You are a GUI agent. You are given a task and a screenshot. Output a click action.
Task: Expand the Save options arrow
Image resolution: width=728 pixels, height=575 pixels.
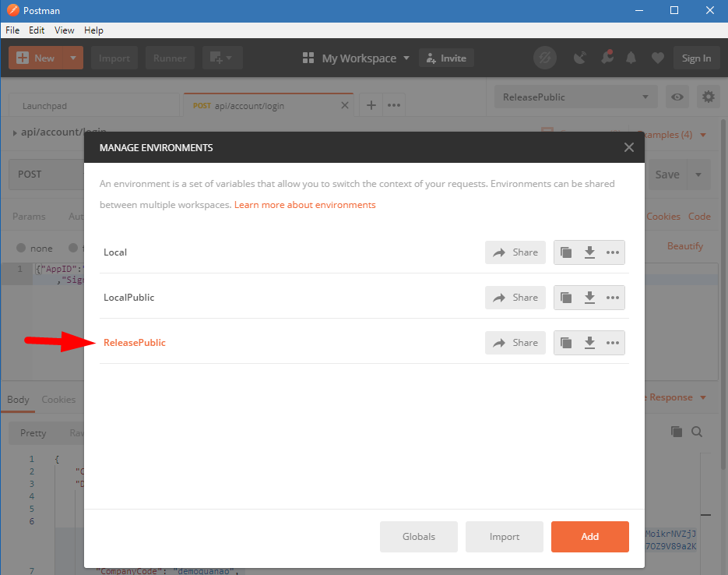[698, 175]
